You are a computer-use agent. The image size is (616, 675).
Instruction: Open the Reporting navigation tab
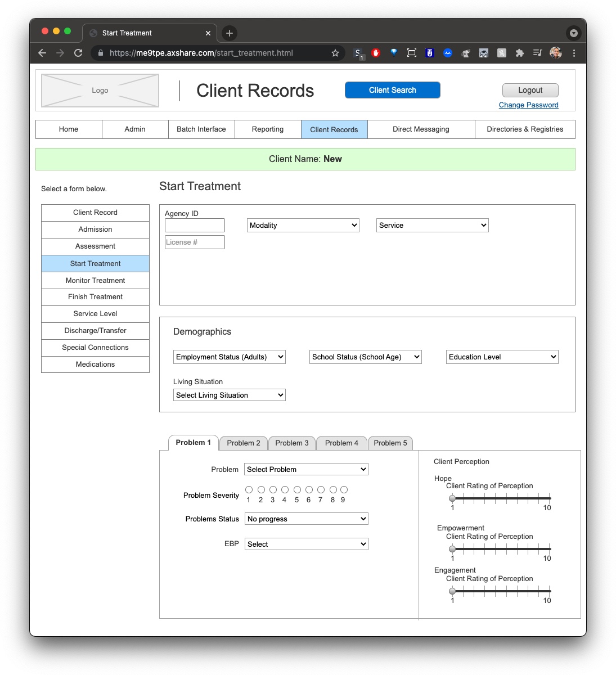click(268, 129)
